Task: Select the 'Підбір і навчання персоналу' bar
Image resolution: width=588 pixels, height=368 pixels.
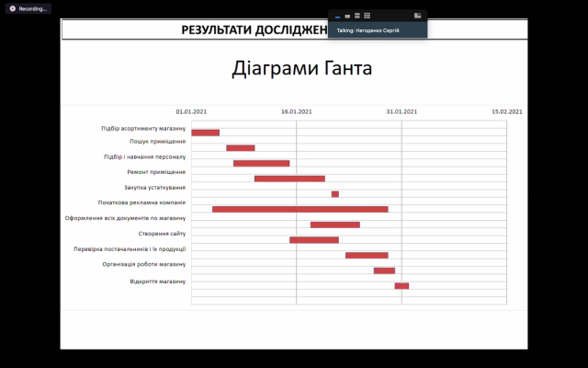Action: pyautogui.click(x=261, y=164)
